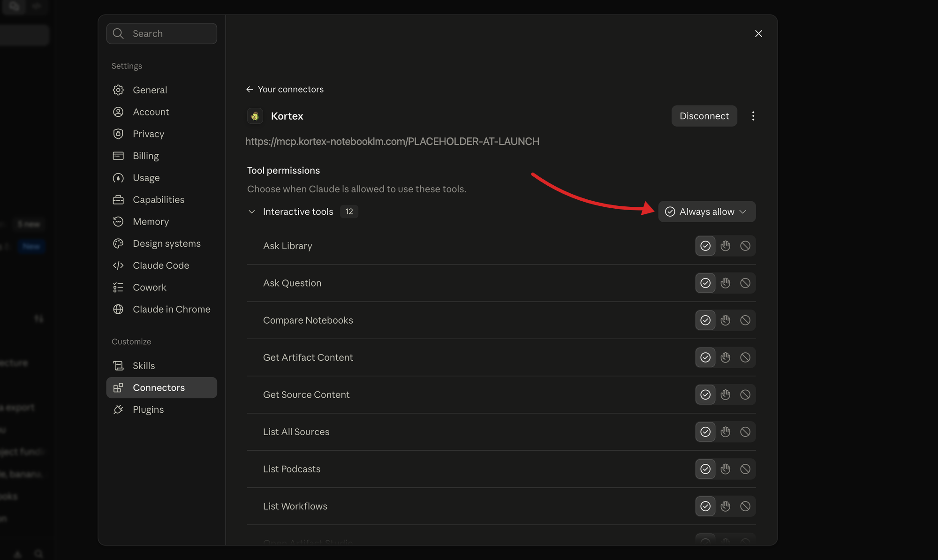938x560 pixels.
Task: Set List All Sources to needs approval
Action: tap(726, 432)
